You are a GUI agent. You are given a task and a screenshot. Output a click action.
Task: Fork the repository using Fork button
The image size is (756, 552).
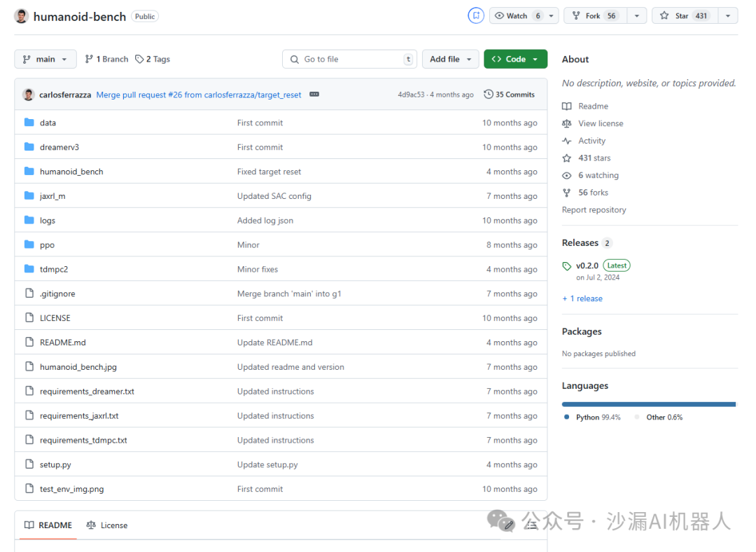(x=596, y=16)
